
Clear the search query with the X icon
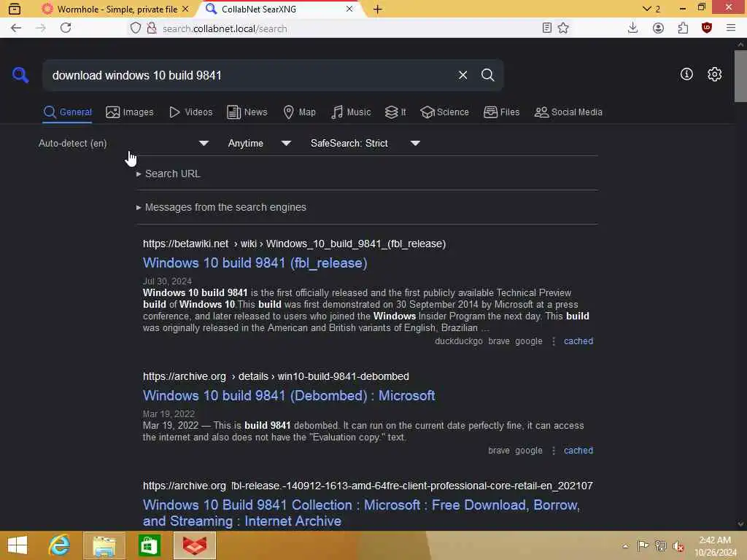coord(462,75)
